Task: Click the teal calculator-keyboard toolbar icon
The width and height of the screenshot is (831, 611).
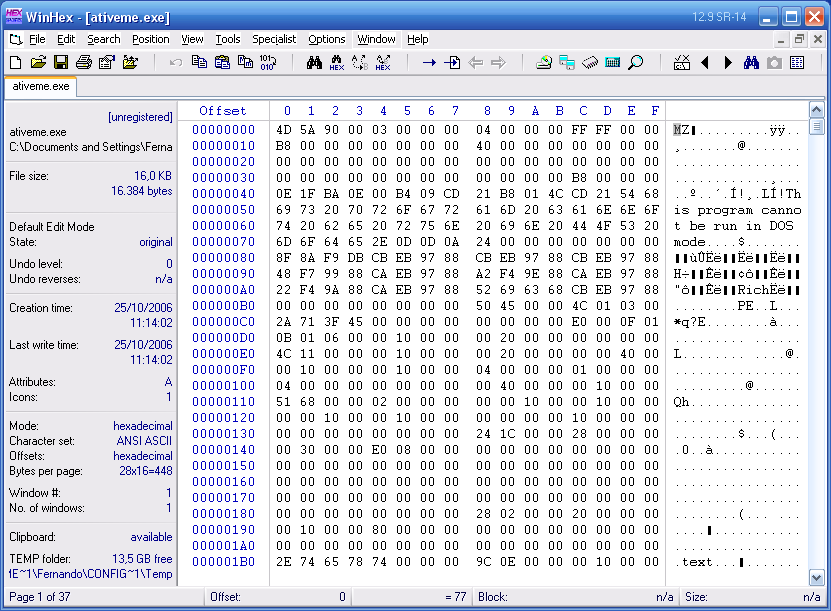Action: click(613, 63)
